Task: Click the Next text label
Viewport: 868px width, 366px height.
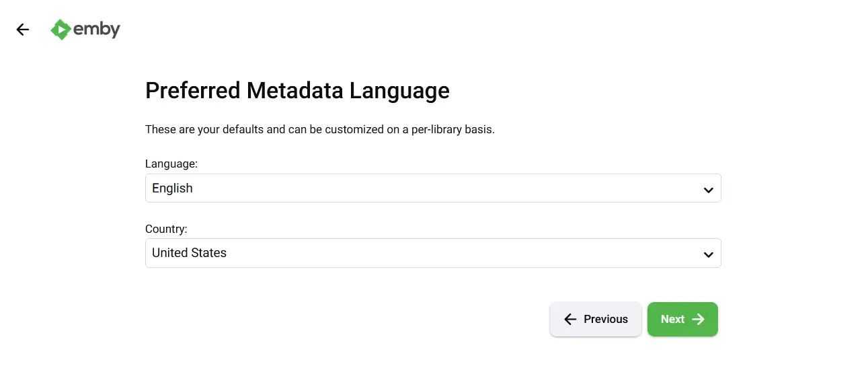Action: click(x=672, y=320)
